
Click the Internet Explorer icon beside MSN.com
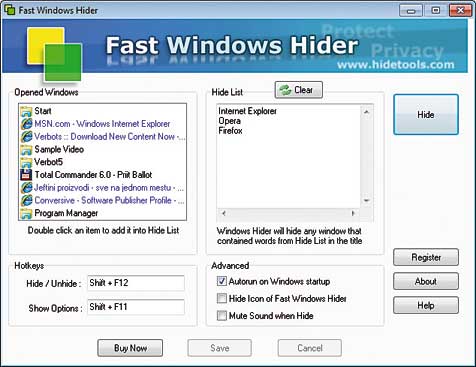point(26,124)
